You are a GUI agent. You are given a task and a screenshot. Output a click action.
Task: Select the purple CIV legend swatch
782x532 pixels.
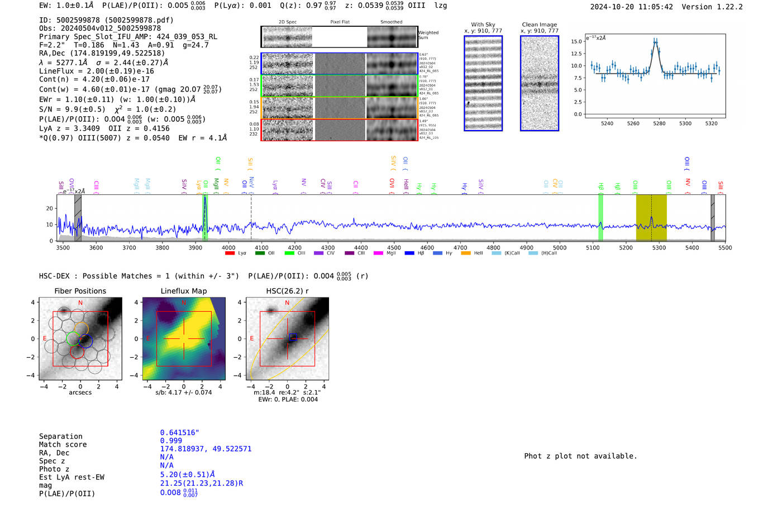[318, 253]
